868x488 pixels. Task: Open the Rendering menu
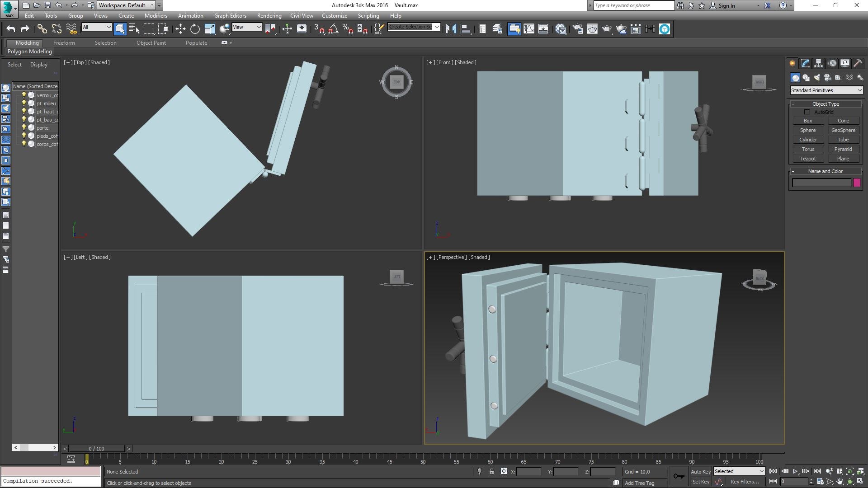[269, 16]
